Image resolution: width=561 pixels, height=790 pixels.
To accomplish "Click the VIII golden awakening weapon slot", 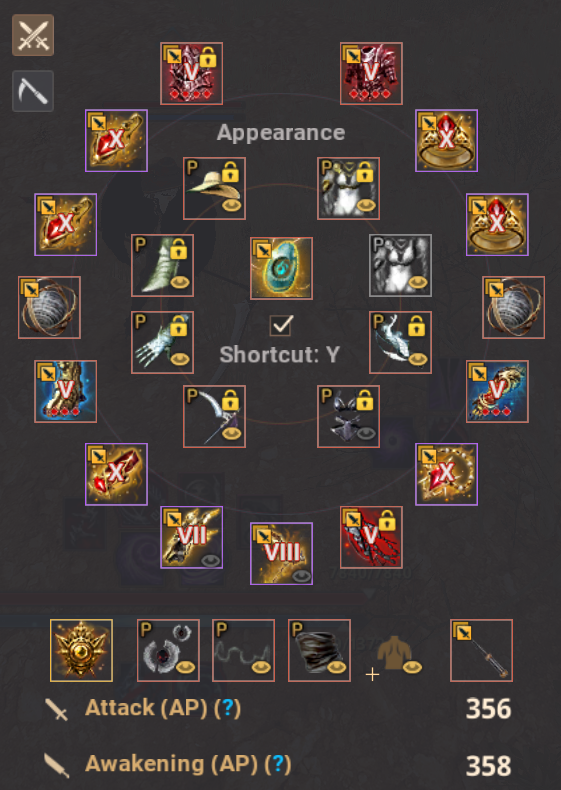I will pyautogui.click(x=281, y=553).
